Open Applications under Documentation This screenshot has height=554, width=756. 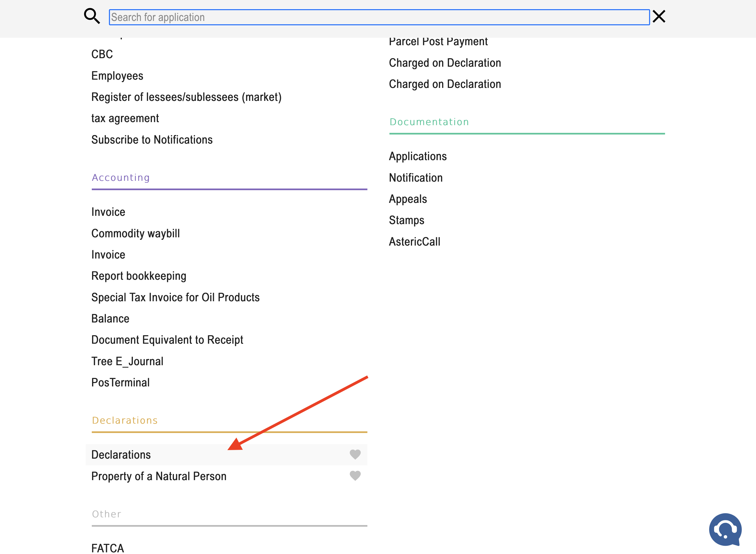[418, 157]
